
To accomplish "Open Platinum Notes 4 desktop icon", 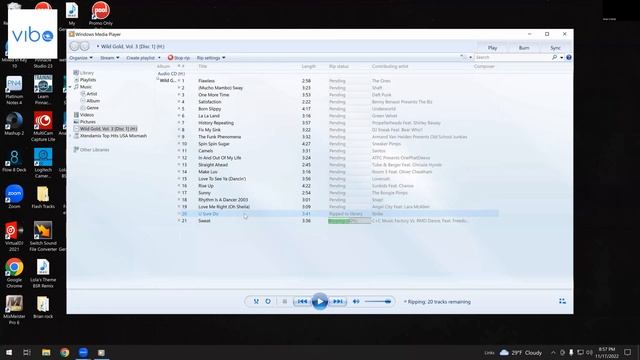I will pos(14,90).
